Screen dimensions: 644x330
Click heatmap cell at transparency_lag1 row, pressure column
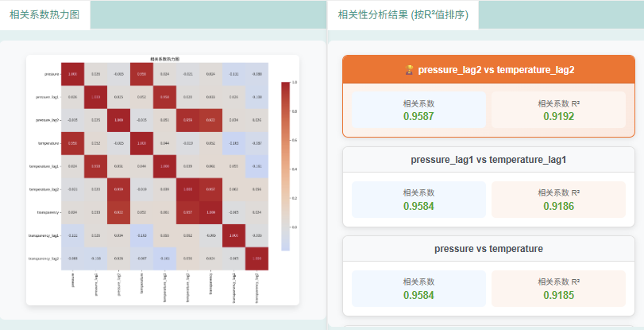73,235
